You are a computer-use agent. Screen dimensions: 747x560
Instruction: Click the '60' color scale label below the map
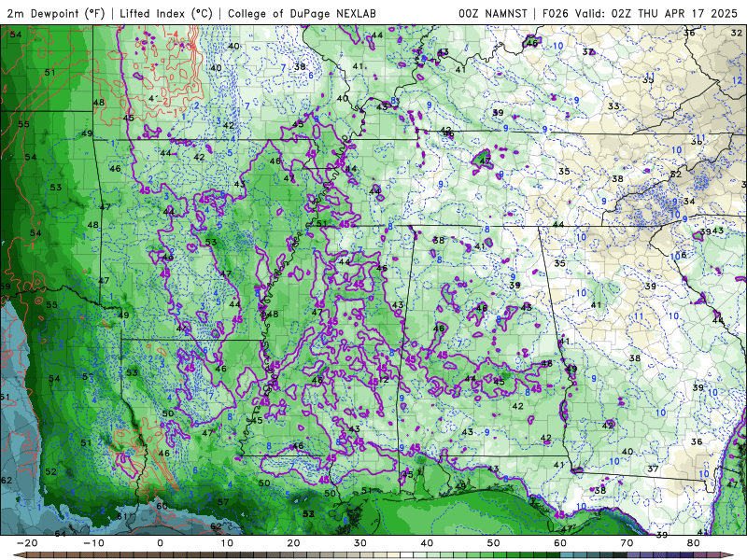tap(560, 543)
